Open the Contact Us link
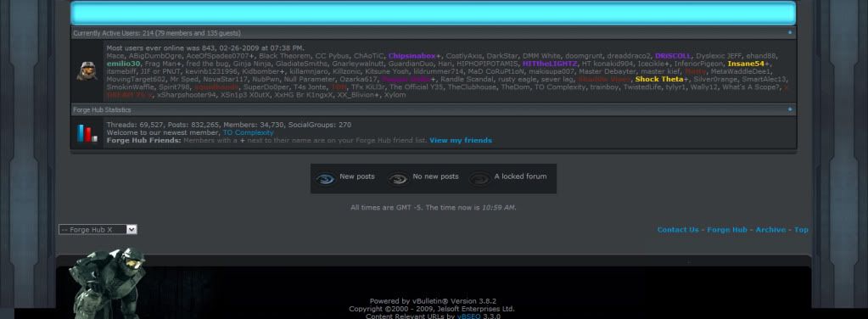 [678, 230]
